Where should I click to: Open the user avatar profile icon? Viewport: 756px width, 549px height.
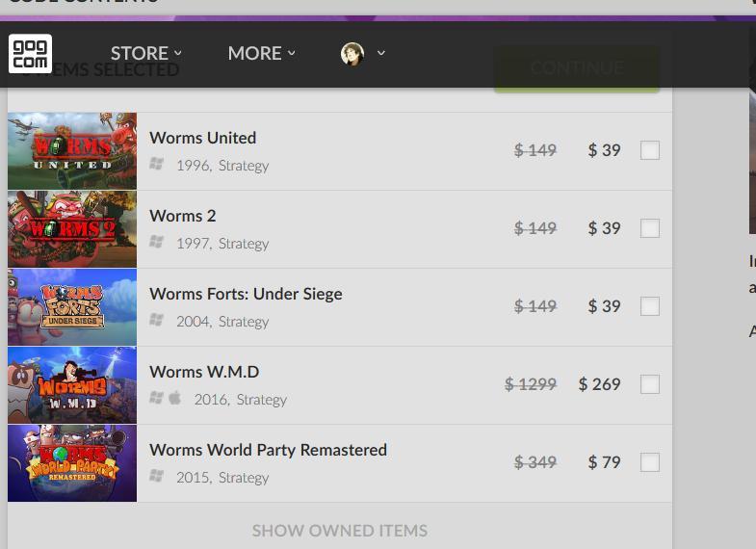(x=352, y=54)
